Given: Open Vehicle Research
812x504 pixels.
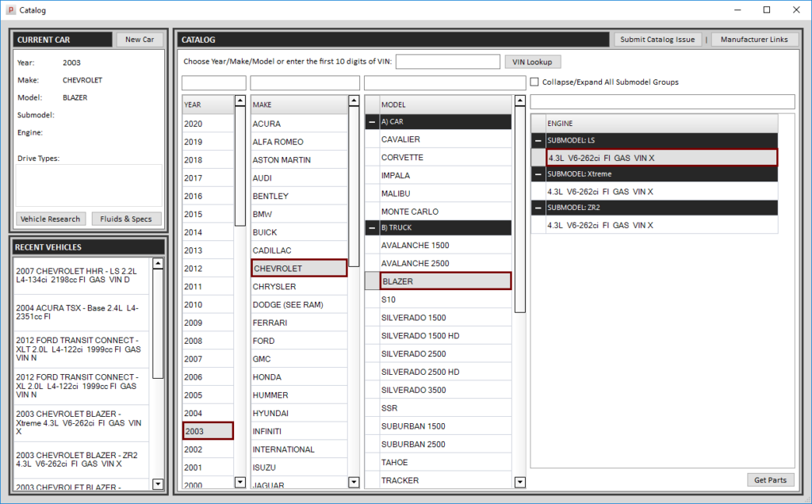Looking at the screenshot, I should [x=50, y=219].
